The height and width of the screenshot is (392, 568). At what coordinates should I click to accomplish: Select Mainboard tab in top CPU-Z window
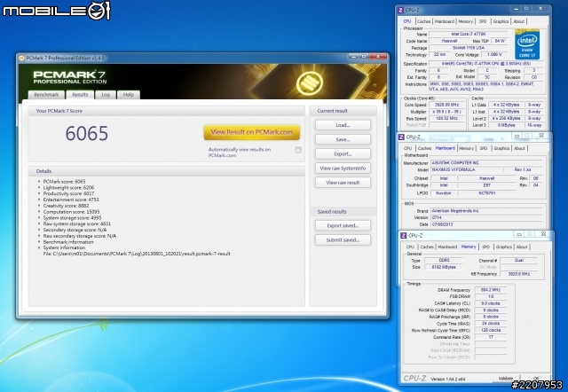444,21
